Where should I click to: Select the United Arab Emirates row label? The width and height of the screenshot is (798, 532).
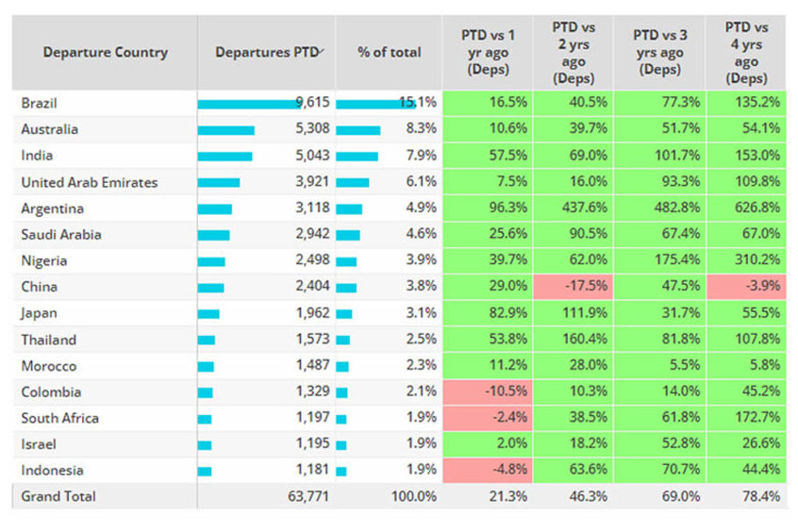click(90, 182)
